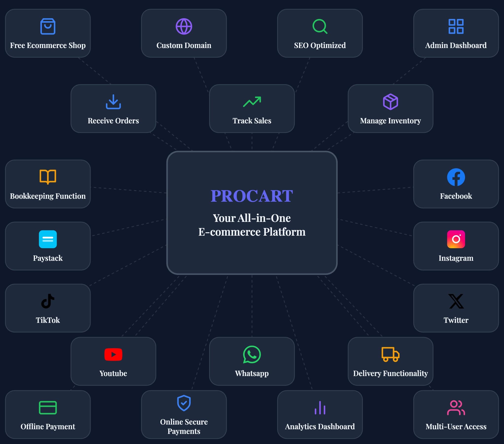
Task: Click the 'Offline Payment' label
Action: [48, 427]
